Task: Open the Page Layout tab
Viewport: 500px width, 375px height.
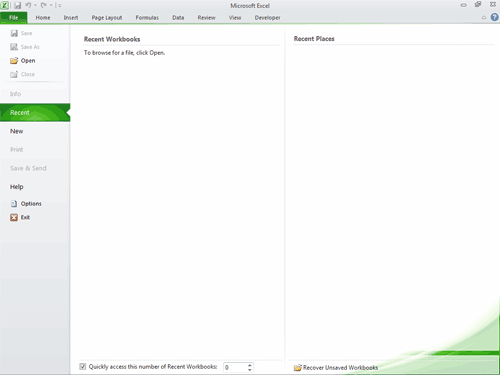Action: [x=107, y=18]
